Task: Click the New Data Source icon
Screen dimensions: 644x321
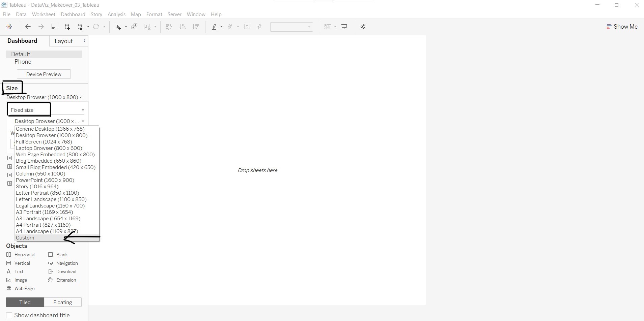Action: pyautogui.click(x=67, y=27)
